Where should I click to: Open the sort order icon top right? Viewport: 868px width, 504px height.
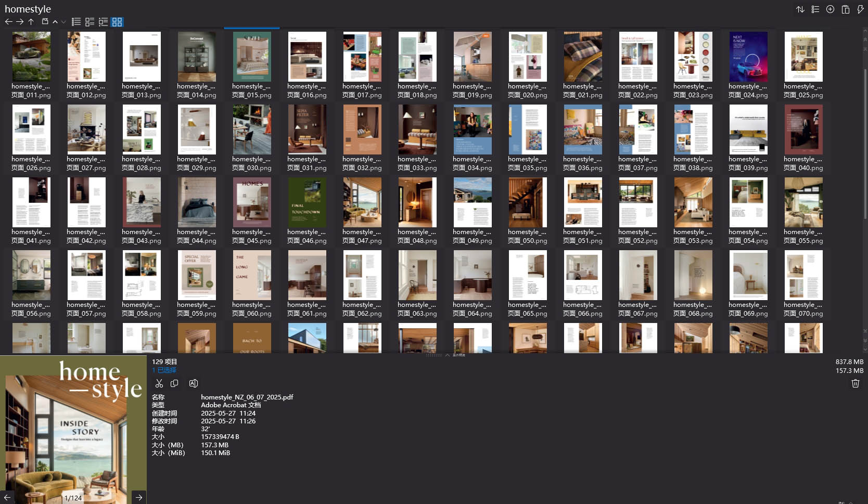pos(800,9)
